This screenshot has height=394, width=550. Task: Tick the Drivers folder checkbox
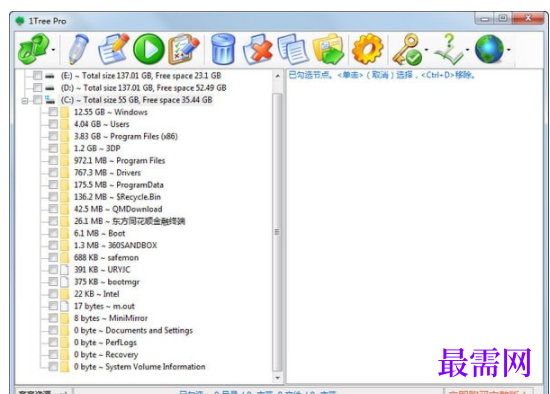53,173
